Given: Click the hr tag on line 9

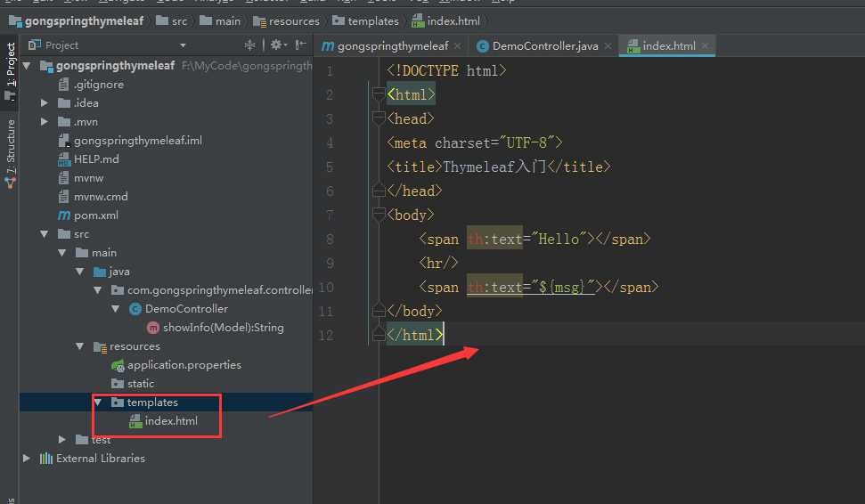Looking at the screenshot, I should 438,263.
